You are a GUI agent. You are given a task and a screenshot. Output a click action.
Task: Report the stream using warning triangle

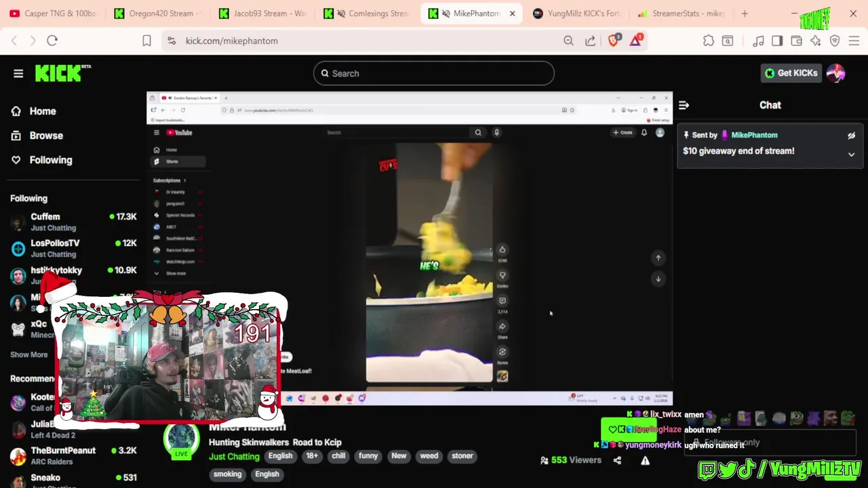[645, 460]
